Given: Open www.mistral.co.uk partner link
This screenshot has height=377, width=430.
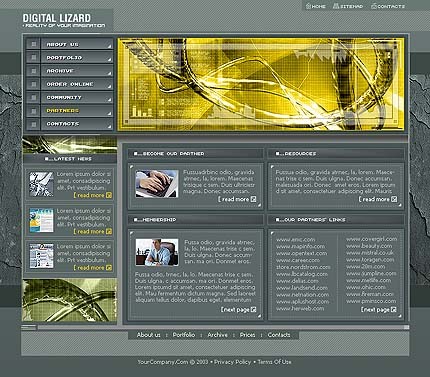Looking at the screenshot, I should [369, 253].
